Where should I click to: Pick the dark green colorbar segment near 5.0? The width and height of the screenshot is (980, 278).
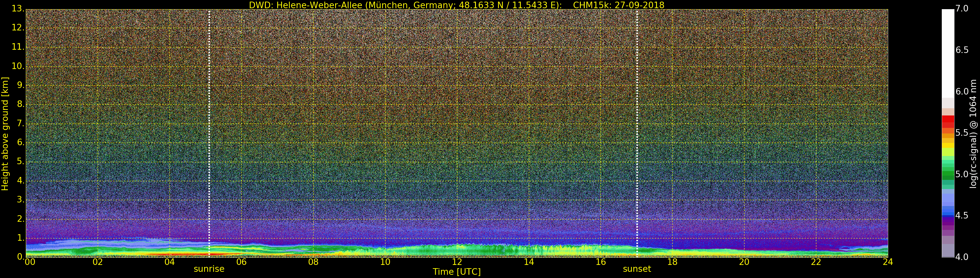[948, 175]
